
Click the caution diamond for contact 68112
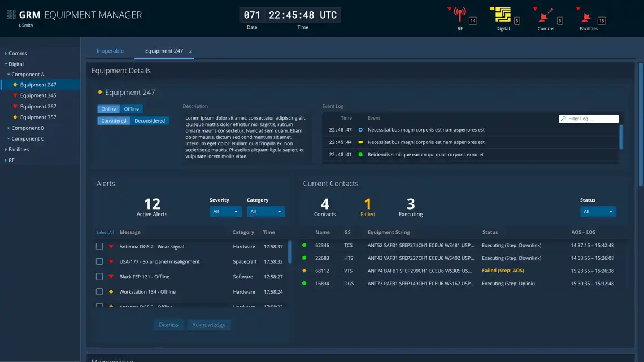pyautogui.click(x=304, y=271)
